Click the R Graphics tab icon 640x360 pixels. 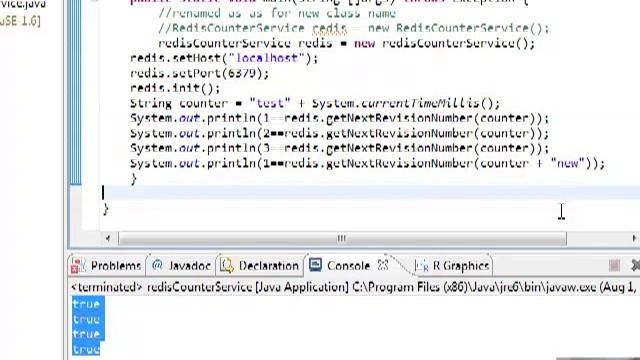tap(421, 266)
